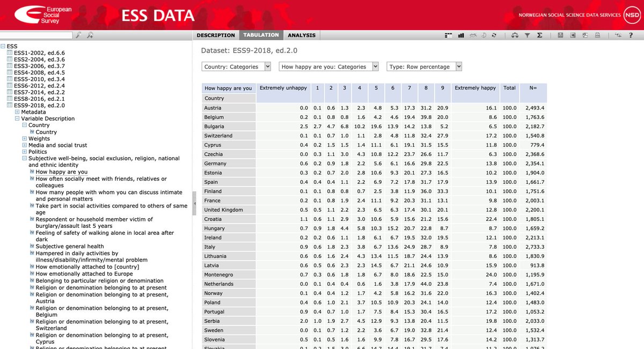This screenshot has width=644, height=349.
Task: Click the table view icon in toolbar
Action: coord(448,35)
